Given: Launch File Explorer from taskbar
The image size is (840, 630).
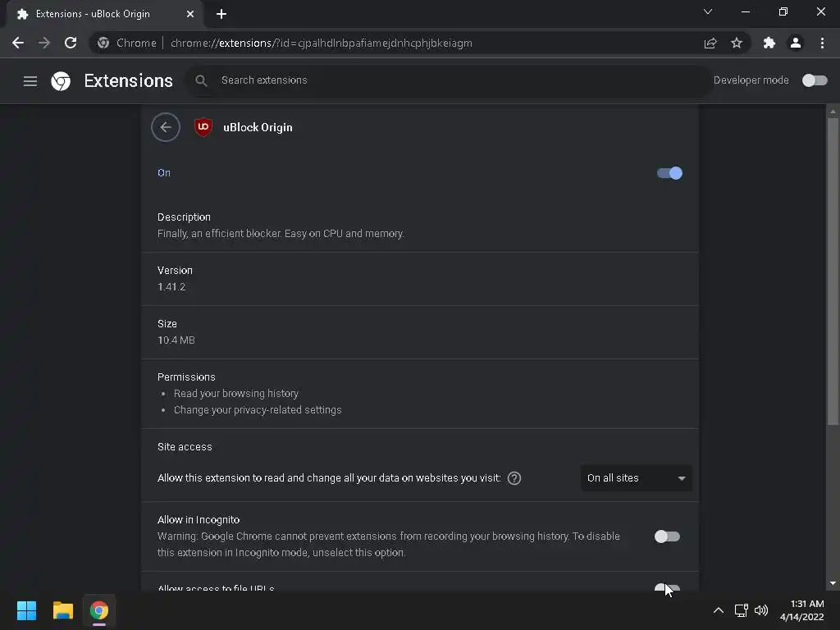Looking at the screenshot, I should (x=62, y=610).
